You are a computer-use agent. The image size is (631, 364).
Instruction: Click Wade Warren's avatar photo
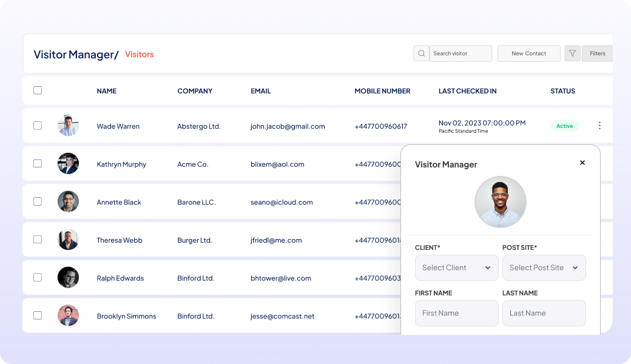68,126
